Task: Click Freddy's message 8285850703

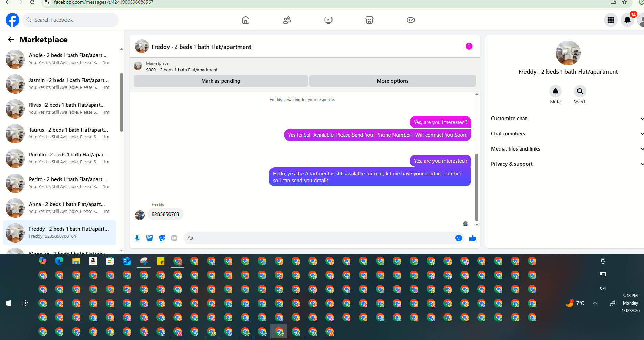Action: click(x=165, y=214)
